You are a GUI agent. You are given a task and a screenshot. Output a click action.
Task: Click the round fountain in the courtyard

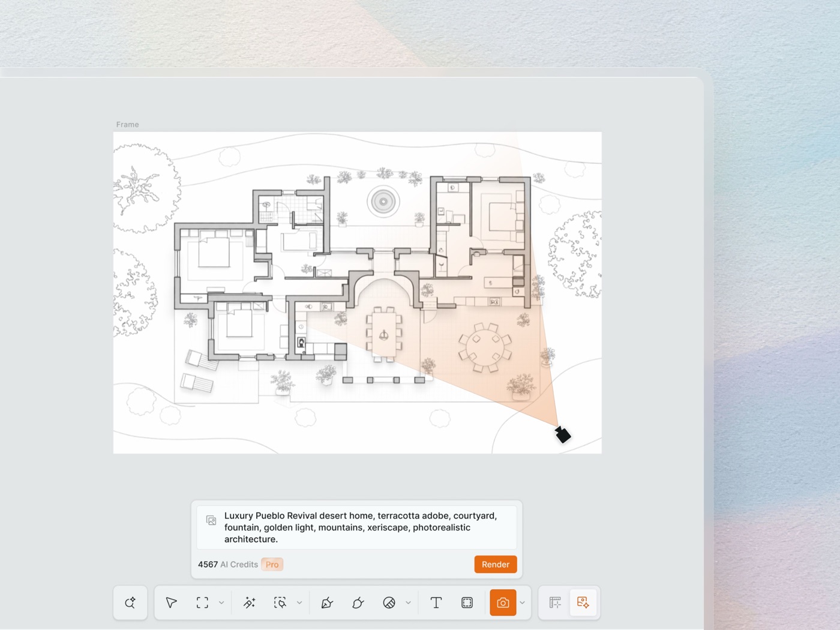(x=383, y=202)
